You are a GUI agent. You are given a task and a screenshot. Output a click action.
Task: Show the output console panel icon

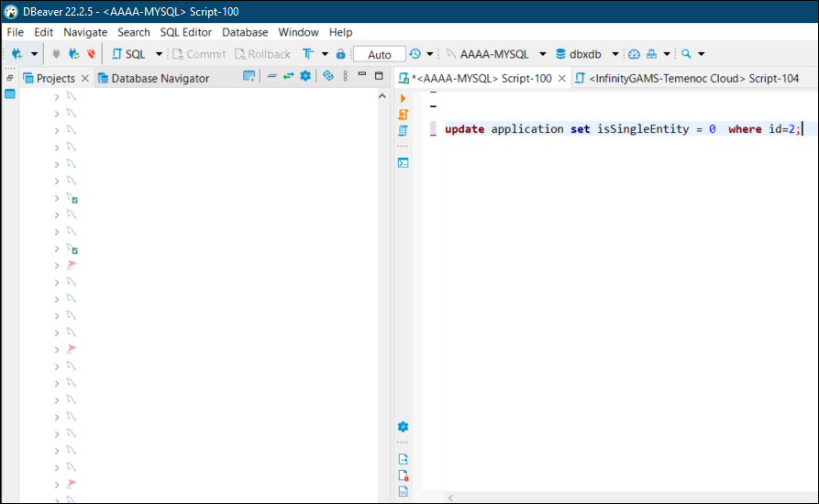coord(403,163)
